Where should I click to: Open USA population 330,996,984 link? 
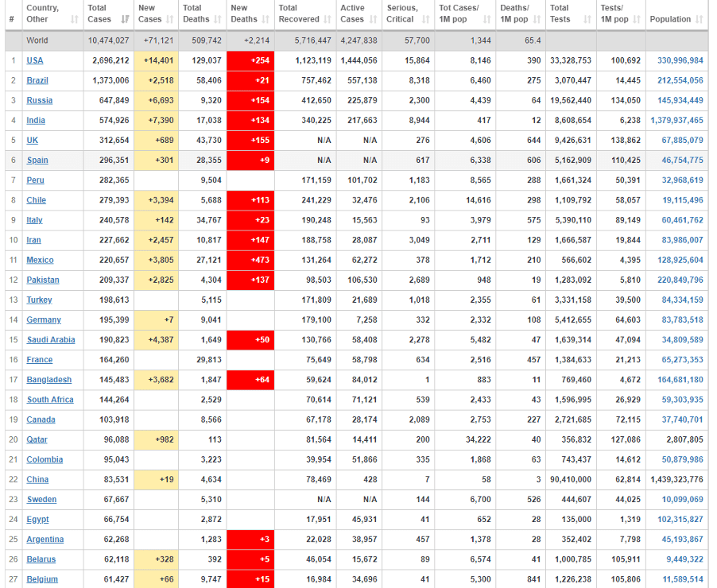(680, 60)
